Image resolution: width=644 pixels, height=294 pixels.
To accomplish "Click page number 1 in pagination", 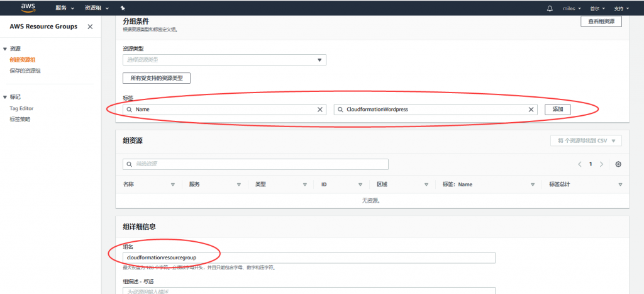I will (591, 164).
